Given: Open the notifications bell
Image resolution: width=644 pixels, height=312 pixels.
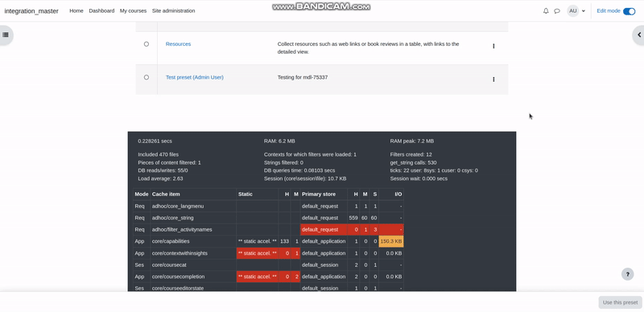Looking at the screenshot, I should 546,11.
